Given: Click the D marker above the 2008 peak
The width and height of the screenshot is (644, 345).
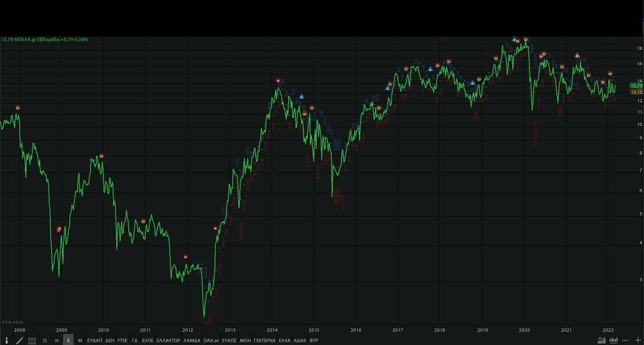Looking at the screenshot, I should click(x=18, y=107).
